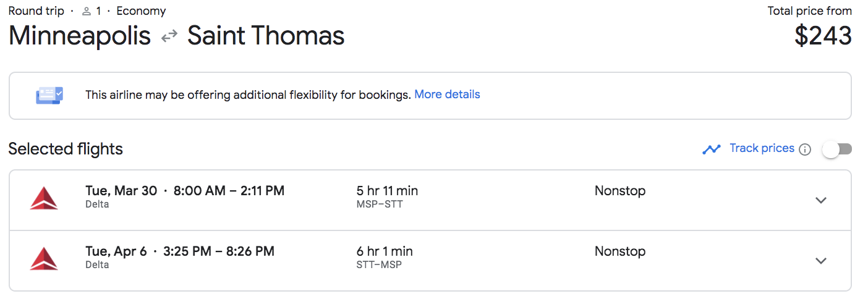Click the Economy class label
This screenshot has height=299, width=868.
pos(141,11)
